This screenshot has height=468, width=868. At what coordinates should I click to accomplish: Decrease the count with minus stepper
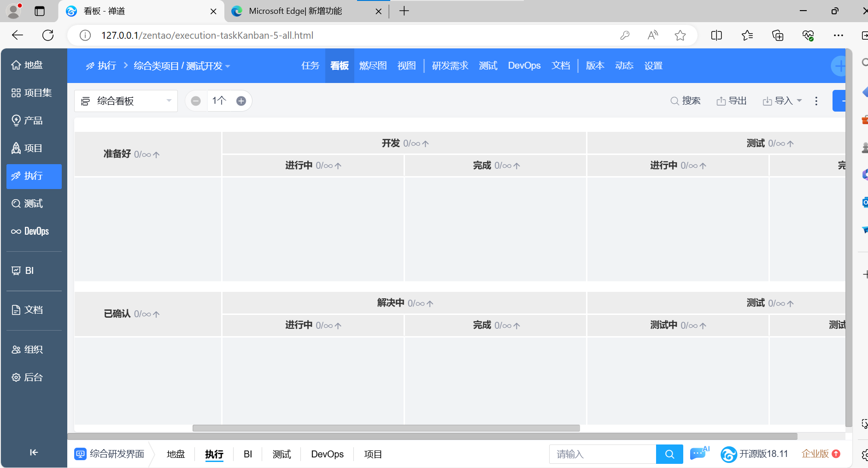[x=196, y=101]
